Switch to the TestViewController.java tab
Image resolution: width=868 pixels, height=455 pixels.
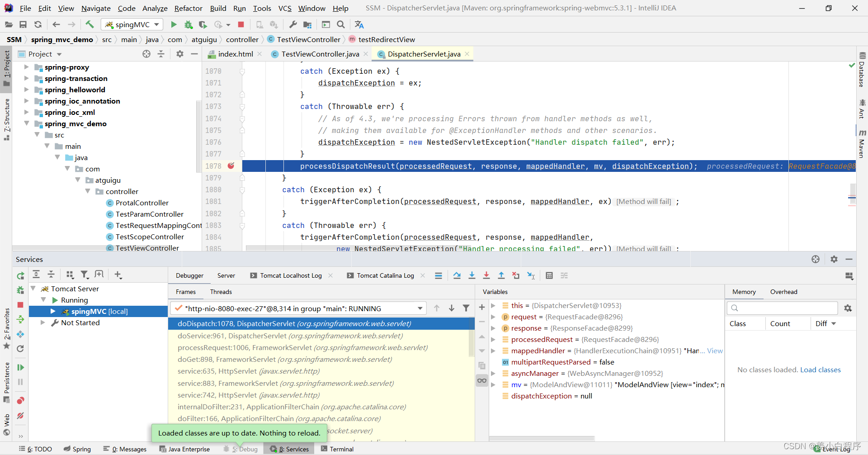tap(320, 54)
